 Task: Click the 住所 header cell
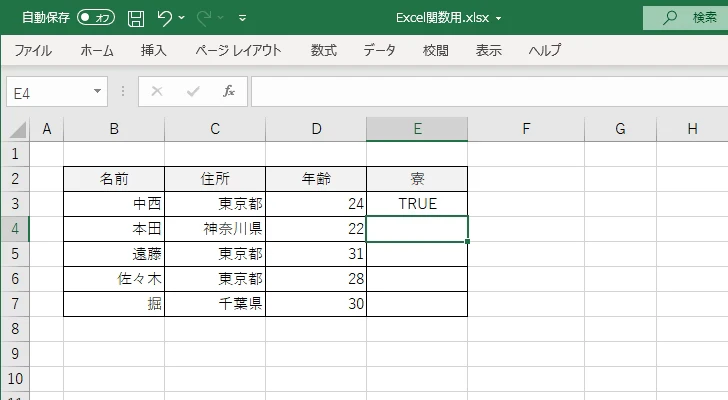[215, 179]
